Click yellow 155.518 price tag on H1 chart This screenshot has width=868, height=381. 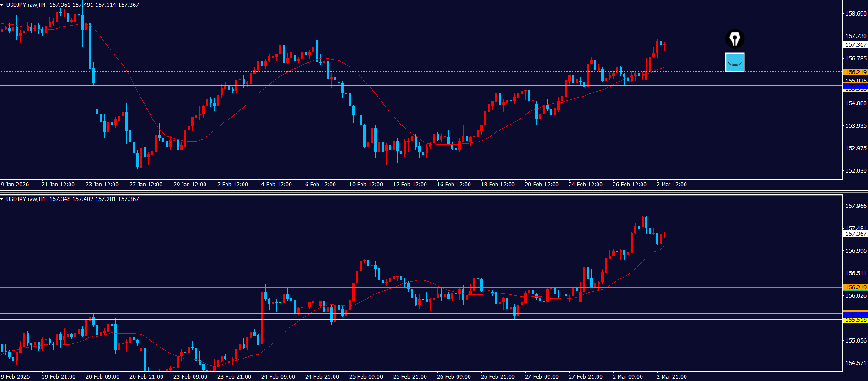(855, 321)
